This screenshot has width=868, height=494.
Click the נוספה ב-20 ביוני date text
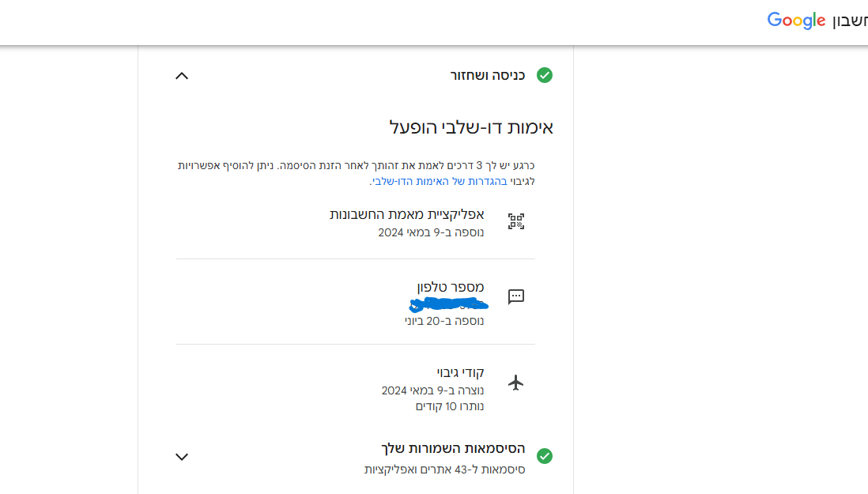[444, 321]
